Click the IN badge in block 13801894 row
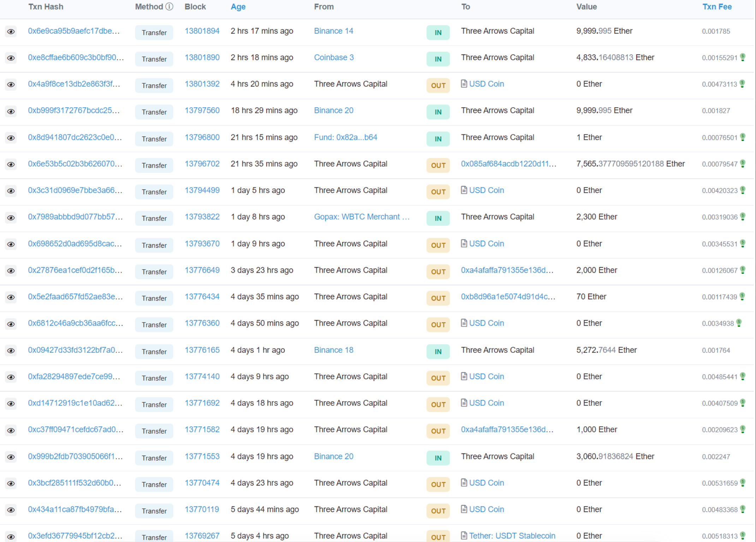This screenshot has width=756, height=542. (438, 32)
